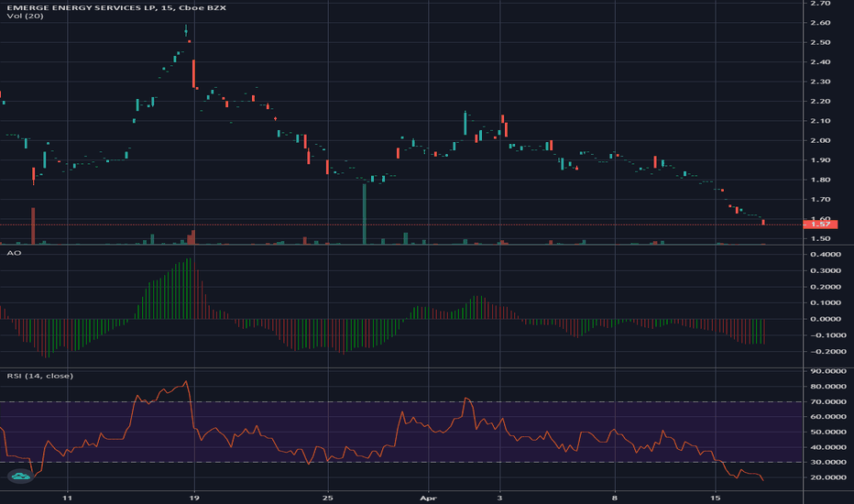
Task: Click the 2.50 price axis label
Action: (820, 42)
